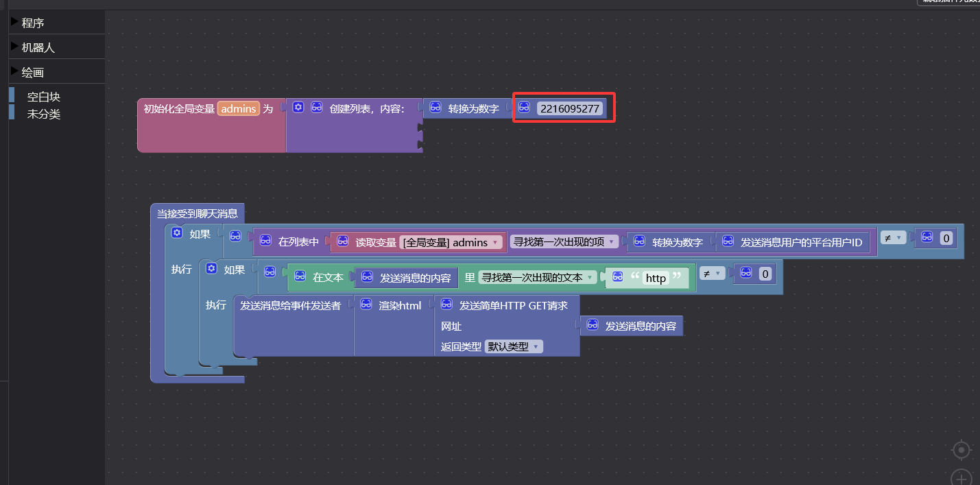Click the http text field
Screen dimensions: 980x485
pos(656,278)
